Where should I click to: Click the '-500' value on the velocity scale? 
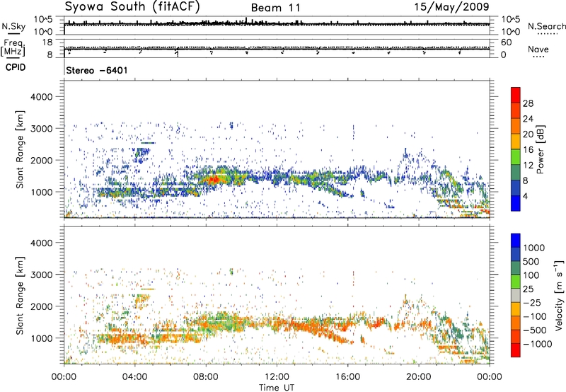click(x=535, y=330)
